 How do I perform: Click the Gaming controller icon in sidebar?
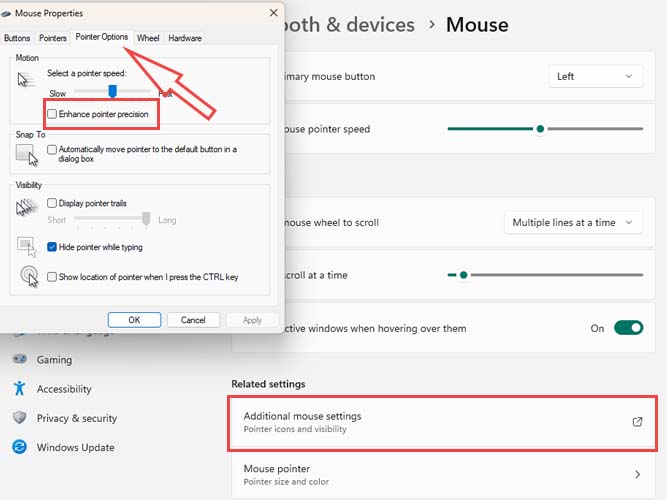pos(19,360)
